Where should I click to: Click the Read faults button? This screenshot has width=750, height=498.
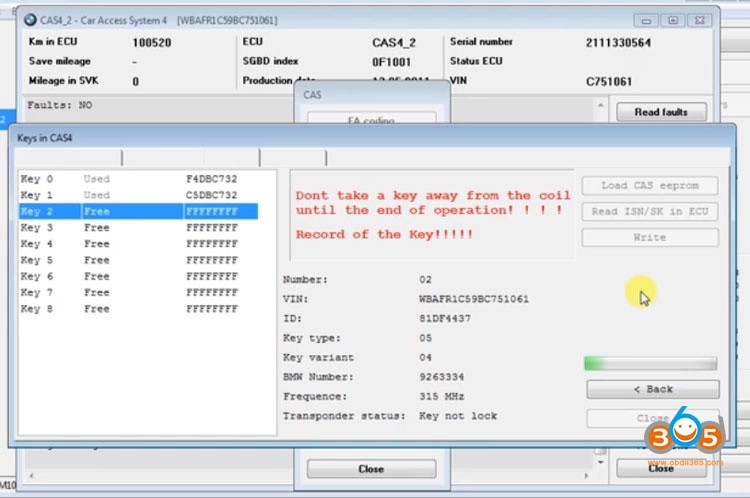[661, 112]
